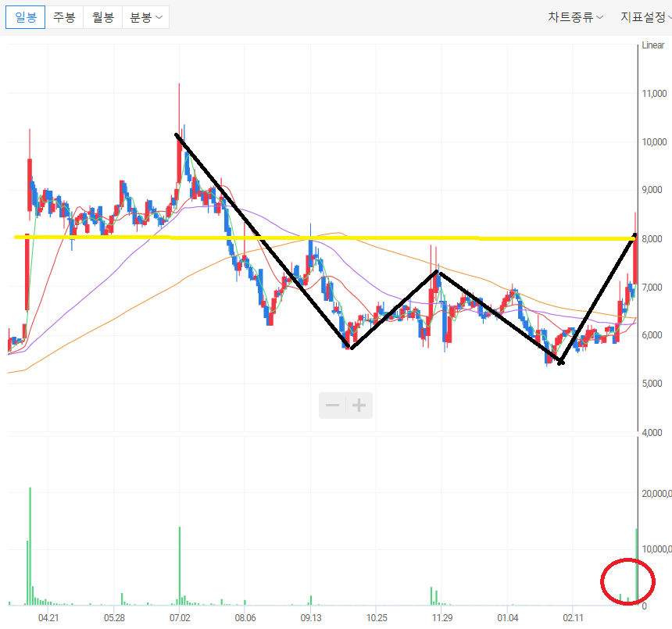Zoom in chart with the plus button
The image size is (672, 629).
click(x=359, y=405)
